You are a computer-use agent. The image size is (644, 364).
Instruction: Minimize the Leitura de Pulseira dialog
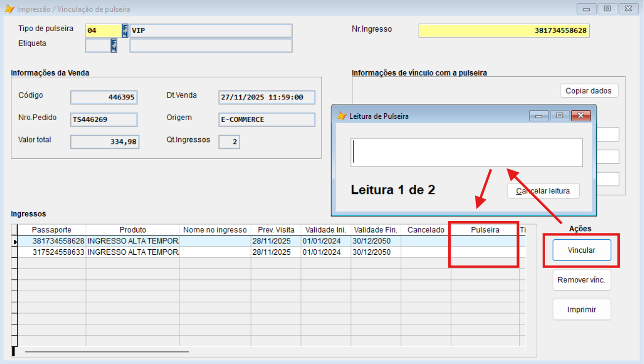[539, 116]
